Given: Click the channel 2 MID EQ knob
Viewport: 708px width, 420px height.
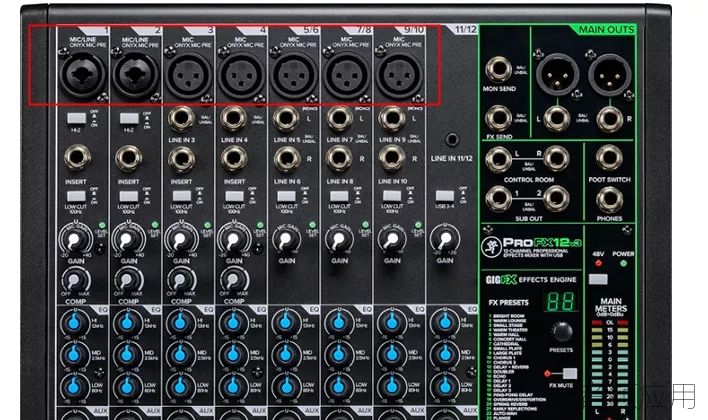Looking at the screenshot, I should (x=127, y=355).
